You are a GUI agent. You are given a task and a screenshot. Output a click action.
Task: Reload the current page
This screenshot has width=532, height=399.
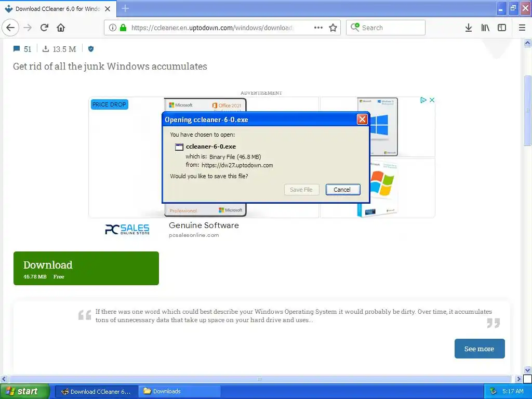(45, 28)
